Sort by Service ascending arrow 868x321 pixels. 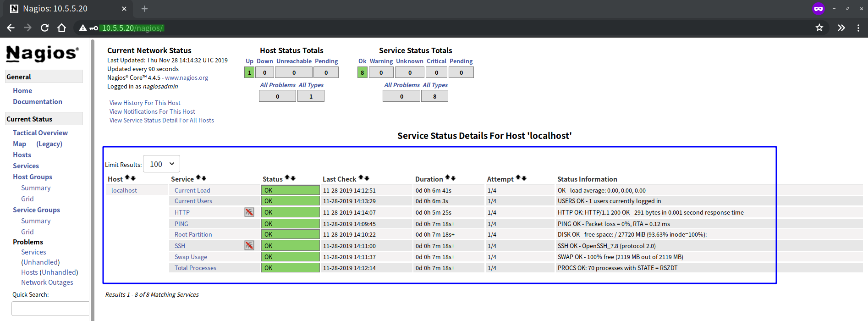click(x=198, y=177)
